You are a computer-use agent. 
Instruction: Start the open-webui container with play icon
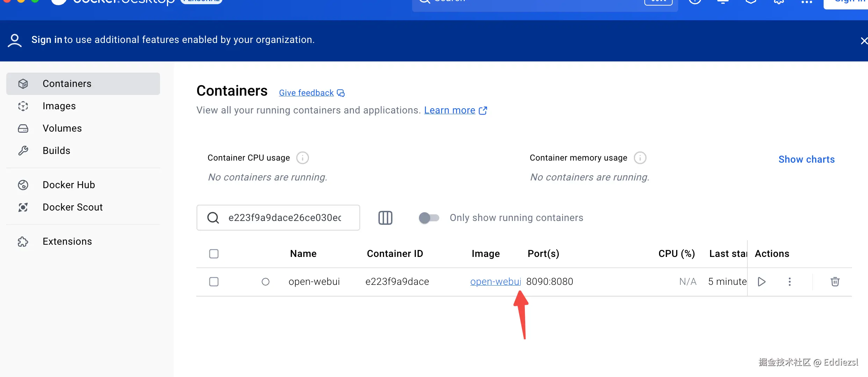(x=762, y=282)
